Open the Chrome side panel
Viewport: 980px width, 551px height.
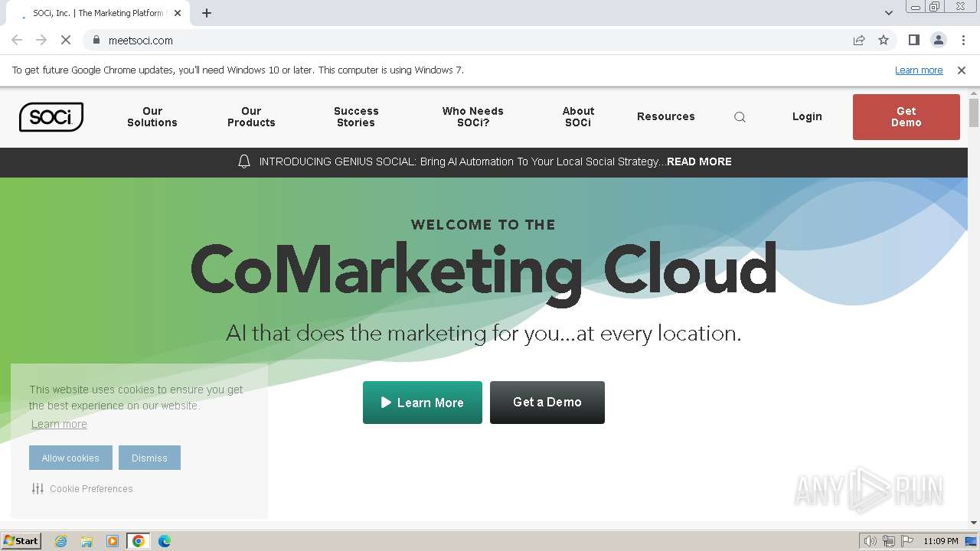click(913, 40)
